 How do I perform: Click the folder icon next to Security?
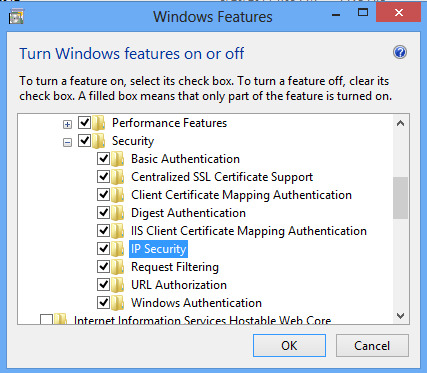[x=99, y=141]
